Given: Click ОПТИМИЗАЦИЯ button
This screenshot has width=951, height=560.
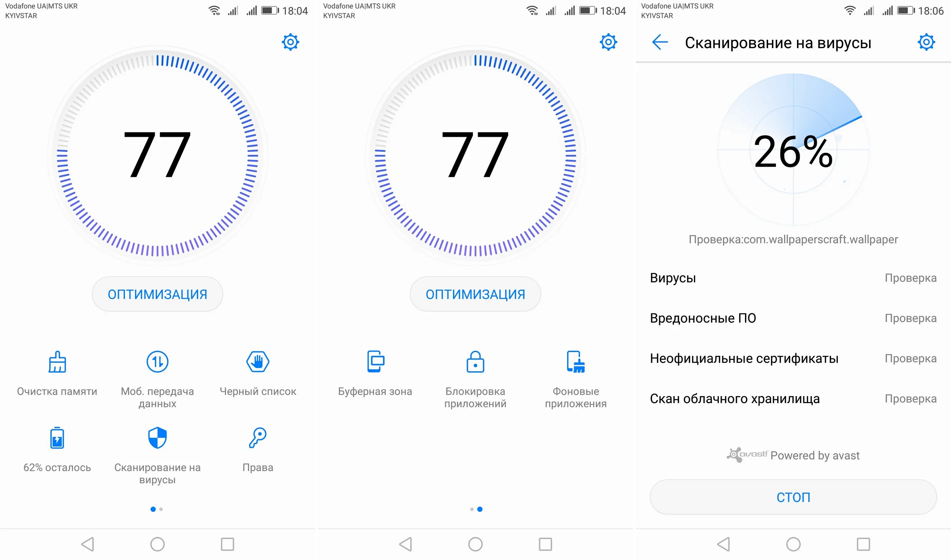Looking at the screenshot, I should click(159, 293).
